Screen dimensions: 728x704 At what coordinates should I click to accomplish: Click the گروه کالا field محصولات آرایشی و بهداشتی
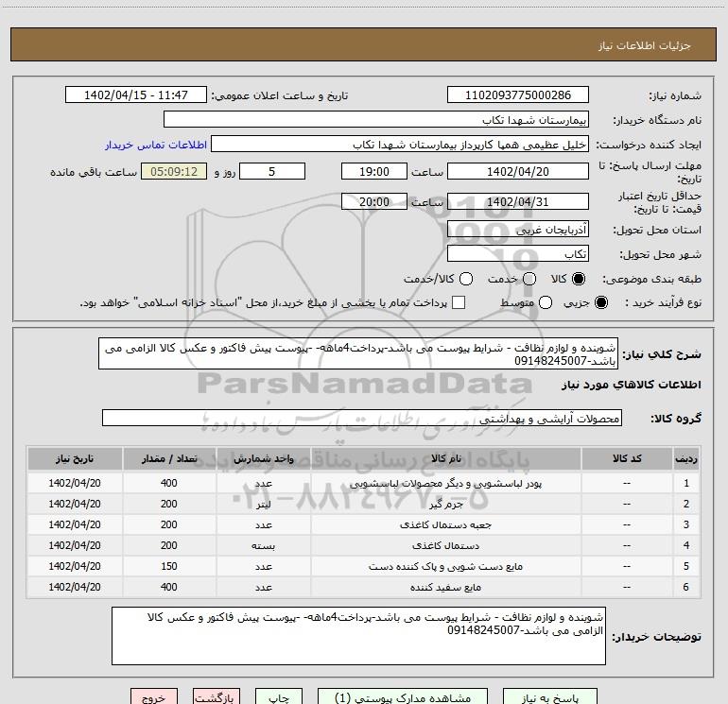[362, 418]
